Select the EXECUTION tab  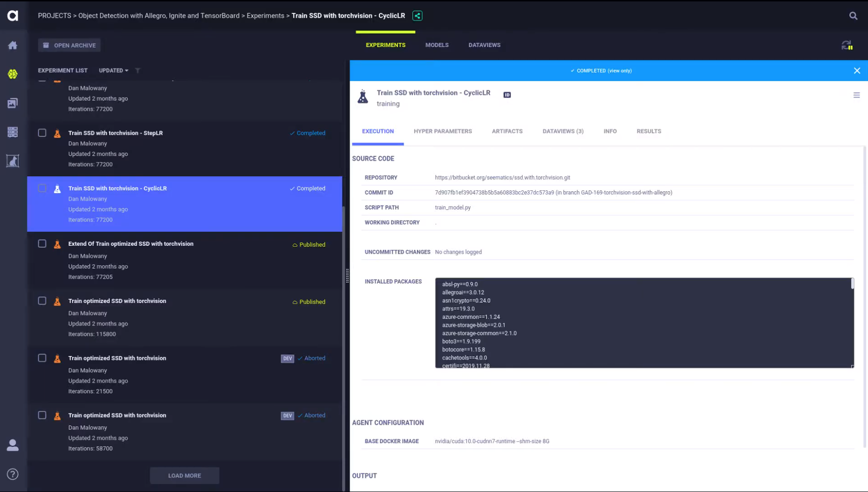[378, 132]
